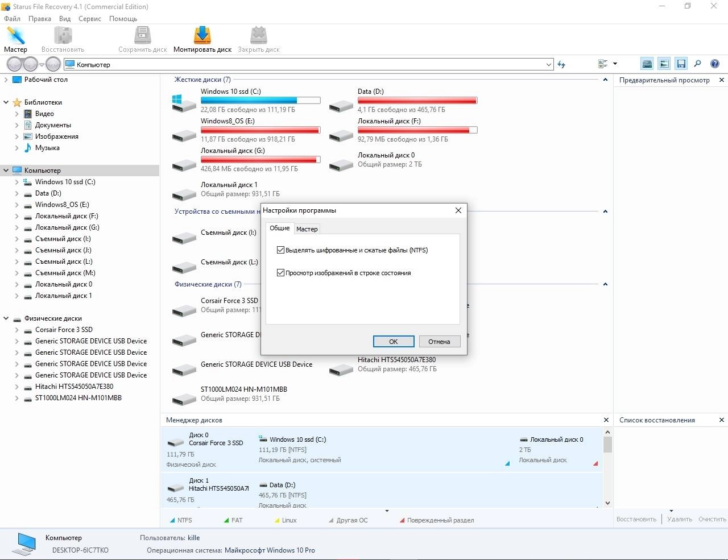Select the Data (D:) drive icon
Image resolution: width=728 pixels, height=560 pixels.
tap(341, 106)
